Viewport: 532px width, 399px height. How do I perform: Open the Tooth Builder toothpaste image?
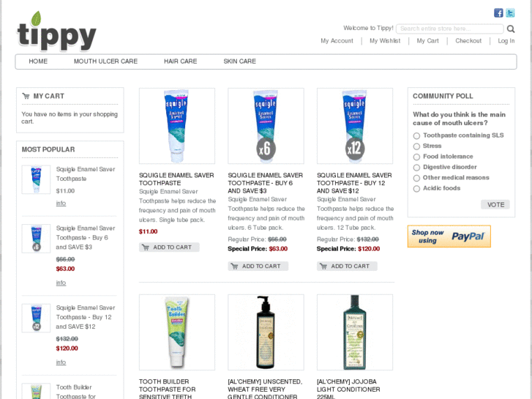tap(177, 332)
